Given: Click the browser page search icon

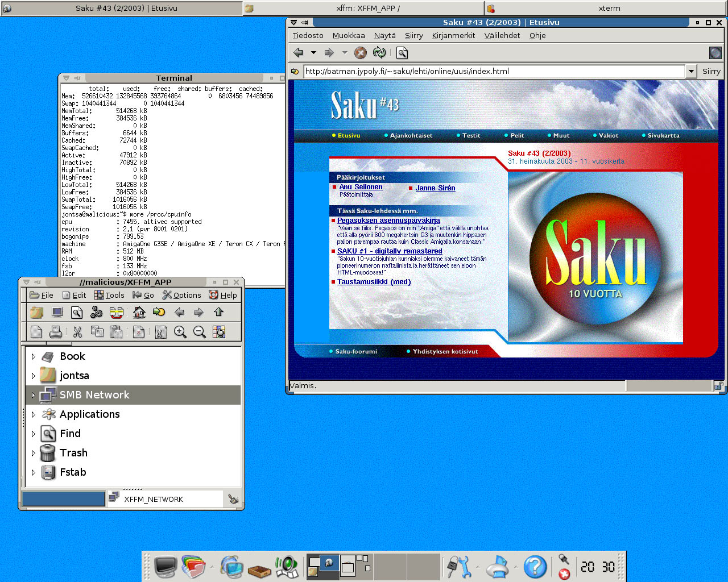Looking at the screenshot, I should tap(402, 53).
